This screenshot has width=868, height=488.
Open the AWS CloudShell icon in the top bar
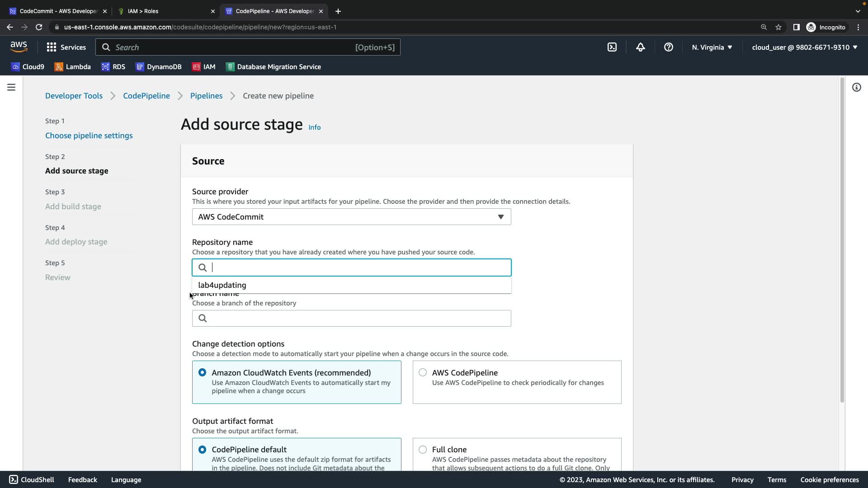click(x=612, y=47)
